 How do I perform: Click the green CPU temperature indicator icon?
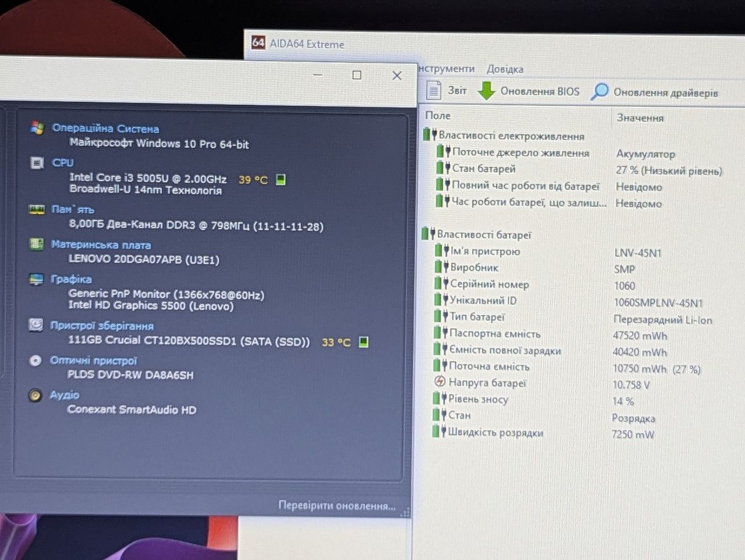pos(281,179)
